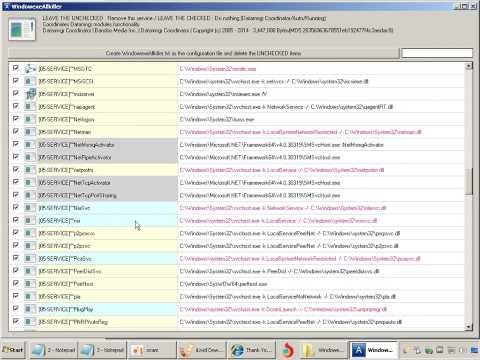Click the create configuration file and delete UNCHECKED button
480x360 pixels.
coord(203,53)
